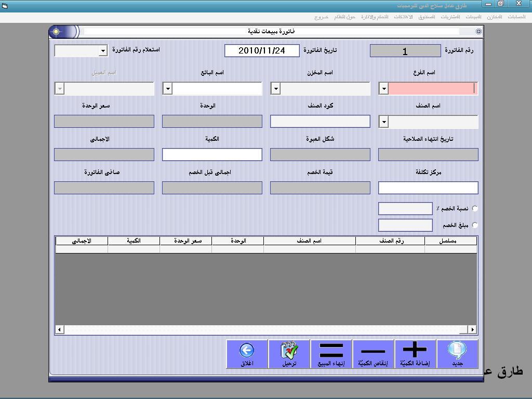The image size is (532, 399).
Task: Click the مركز تكلفة input field
Action: click(428, 188)
